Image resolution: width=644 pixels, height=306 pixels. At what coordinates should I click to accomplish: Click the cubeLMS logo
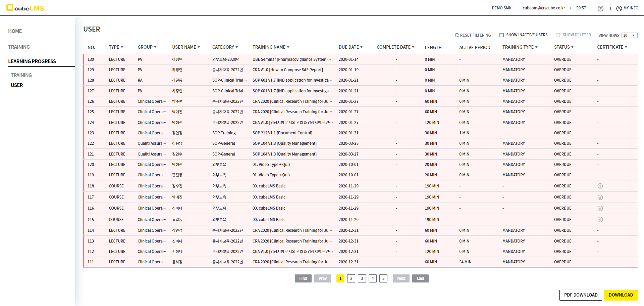tap(25, 8)
